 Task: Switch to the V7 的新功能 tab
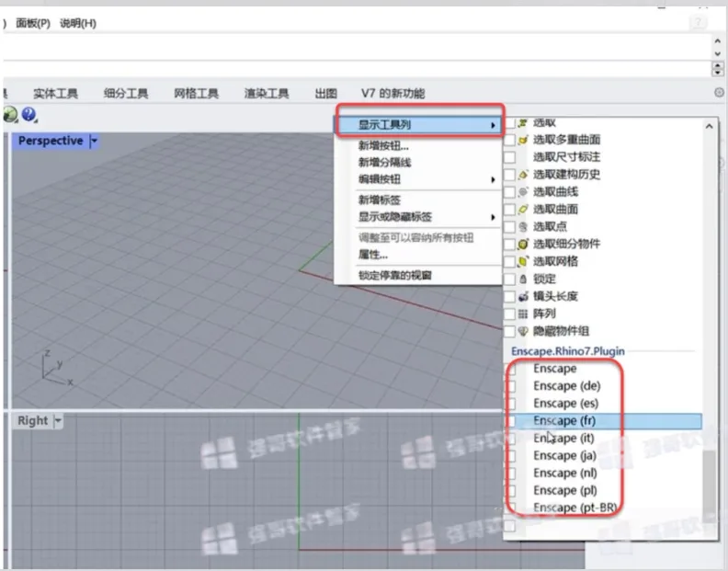tap(392, 94)
